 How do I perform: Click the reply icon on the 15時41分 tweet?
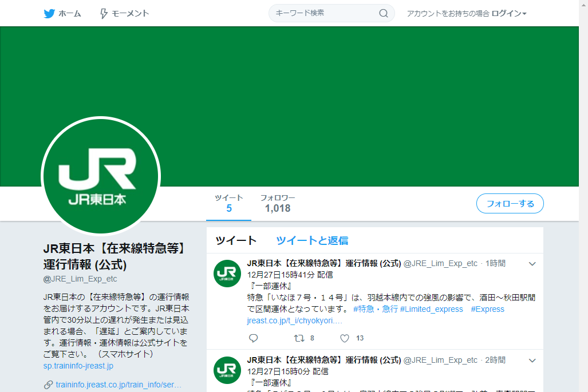254,338
